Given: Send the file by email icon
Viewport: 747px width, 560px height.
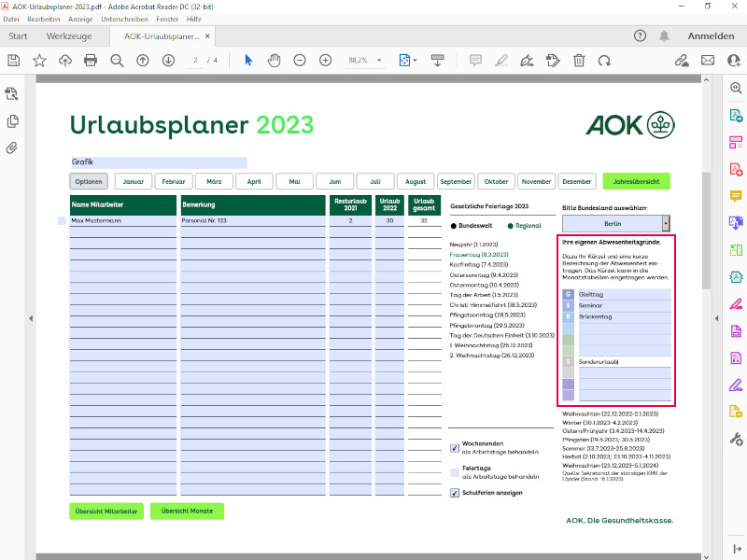Looking at the screenshot, I should tap(708, 61).
